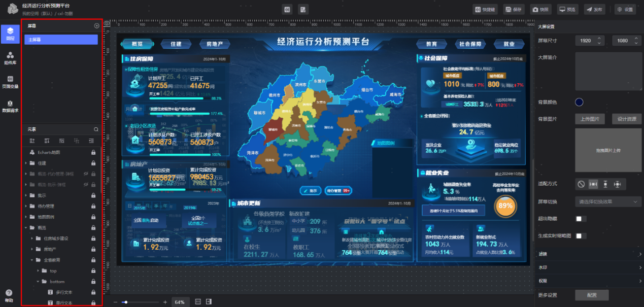Click the 发布 publish button
The width and height of the screenshot is (644, 307).
click(594, 9)
